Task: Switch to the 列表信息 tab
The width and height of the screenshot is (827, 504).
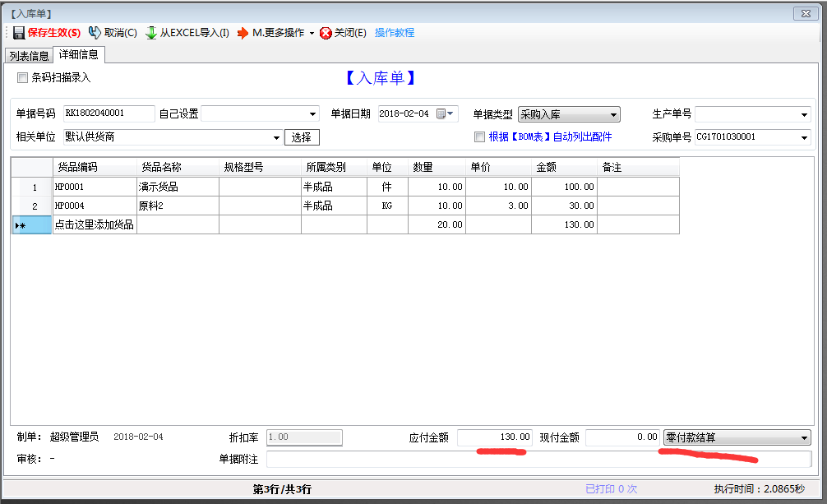Action: (29, 56)
